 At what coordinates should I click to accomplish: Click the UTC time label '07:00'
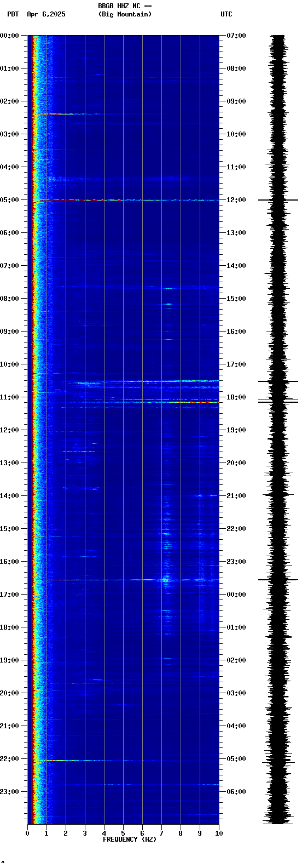click(236, 36)
